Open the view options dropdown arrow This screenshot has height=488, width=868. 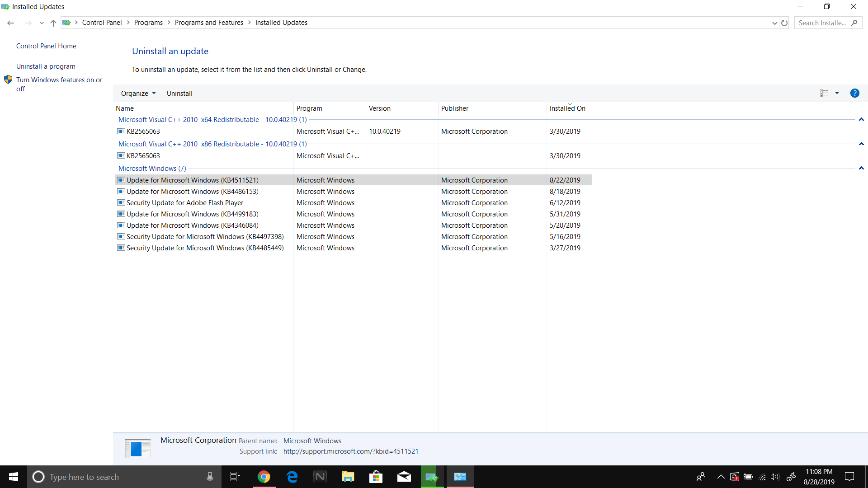(837, 93)
